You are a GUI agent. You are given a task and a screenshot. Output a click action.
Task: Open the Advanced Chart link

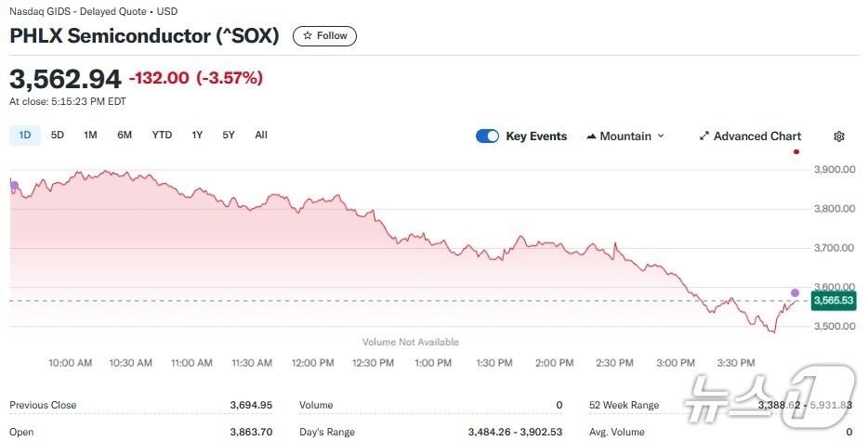(x=756, y=136)
